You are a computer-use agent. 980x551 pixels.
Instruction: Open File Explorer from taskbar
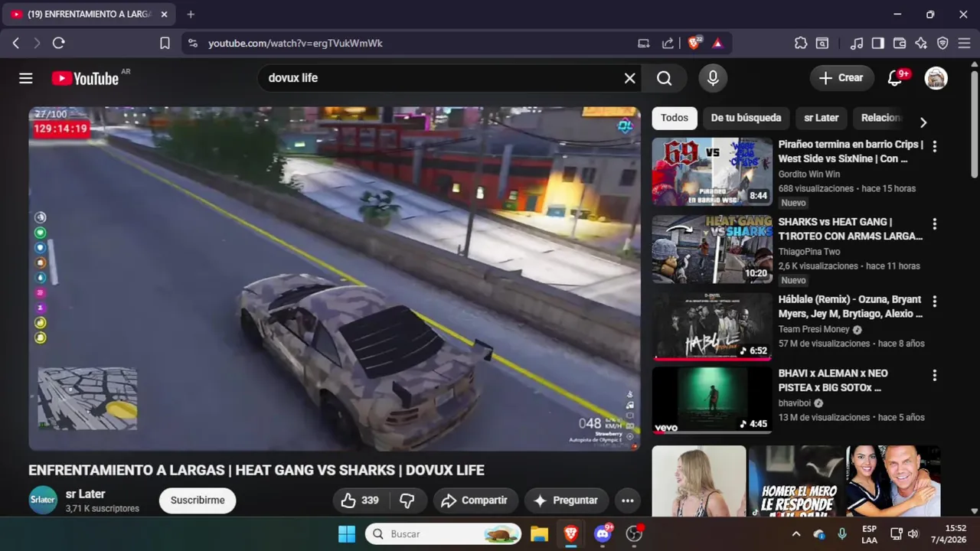pos(539,534)
